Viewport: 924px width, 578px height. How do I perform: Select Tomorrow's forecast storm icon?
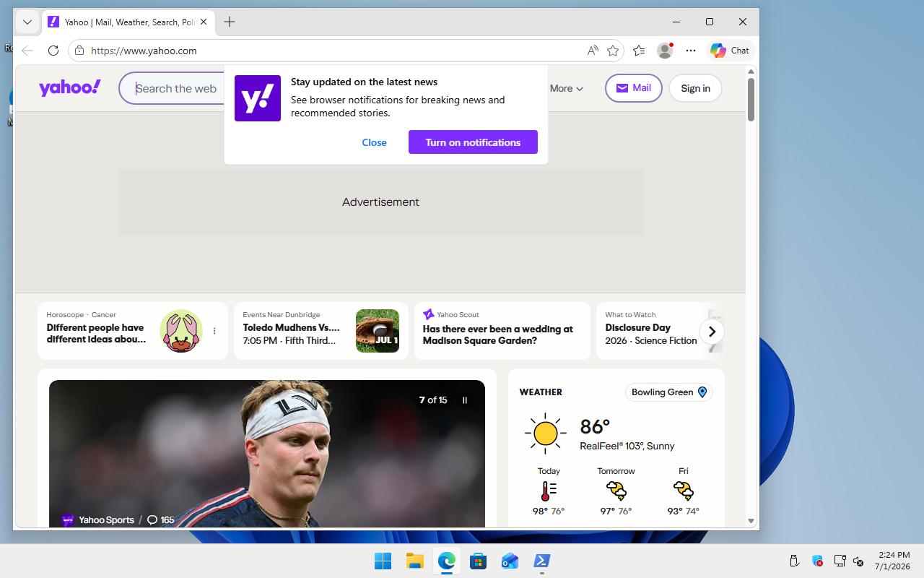tap(616, 491)
